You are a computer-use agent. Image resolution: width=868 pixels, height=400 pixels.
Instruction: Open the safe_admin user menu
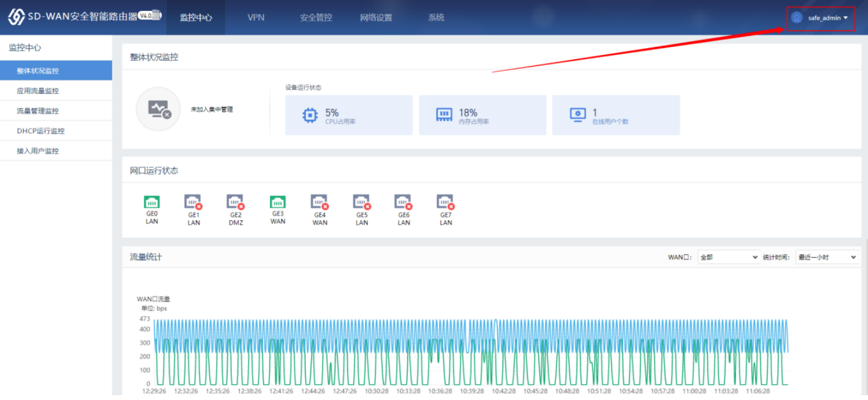coord(821,18)
